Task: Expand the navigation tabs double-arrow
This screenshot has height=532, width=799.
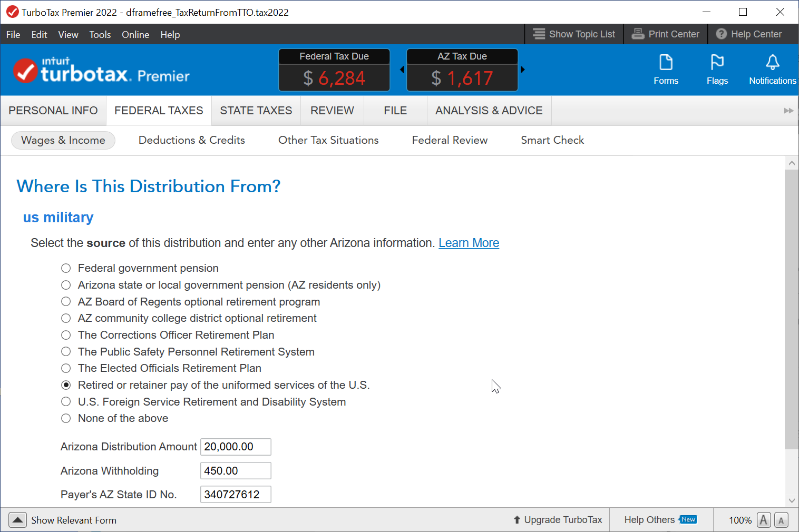Action: 788,111
